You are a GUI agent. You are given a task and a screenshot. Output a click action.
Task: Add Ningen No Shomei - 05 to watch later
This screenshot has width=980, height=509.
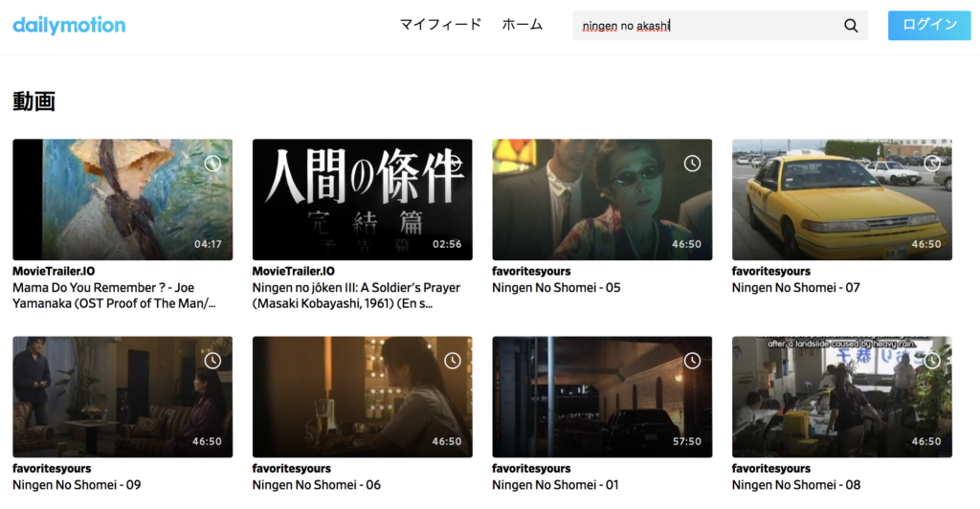[692, 164]
